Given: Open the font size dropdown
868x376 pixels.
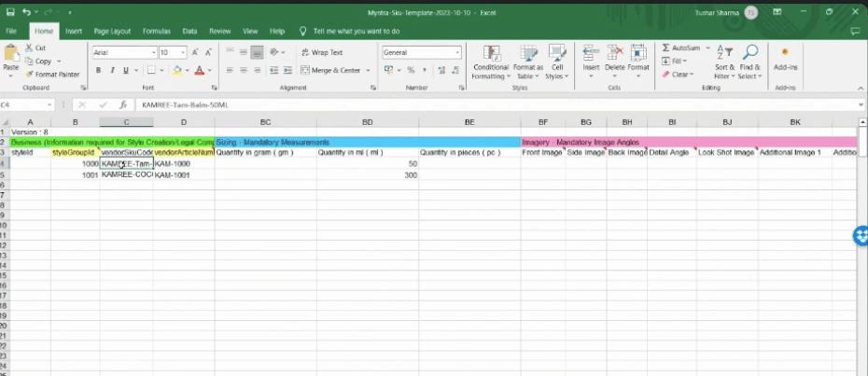Looking at the screenshot, I should tap(183, 52).
